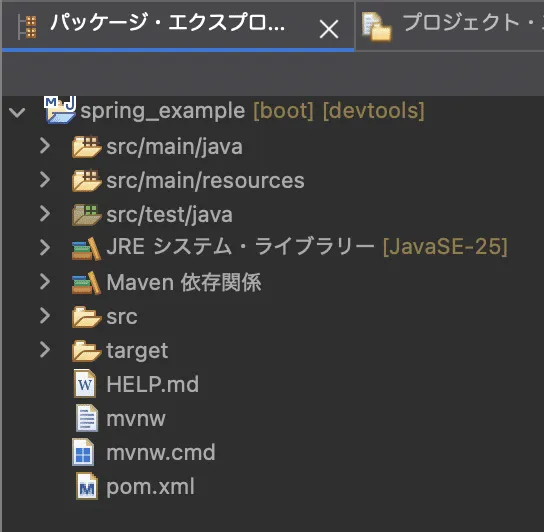Expand the src/main/java node
This screenshot has width=544, height=532.
[45, 146]
